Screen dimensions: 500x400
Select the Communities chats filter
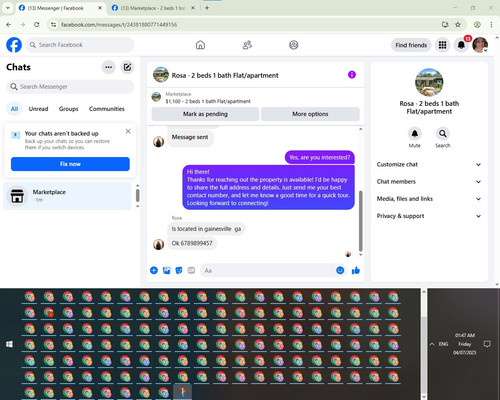[107, 109]
